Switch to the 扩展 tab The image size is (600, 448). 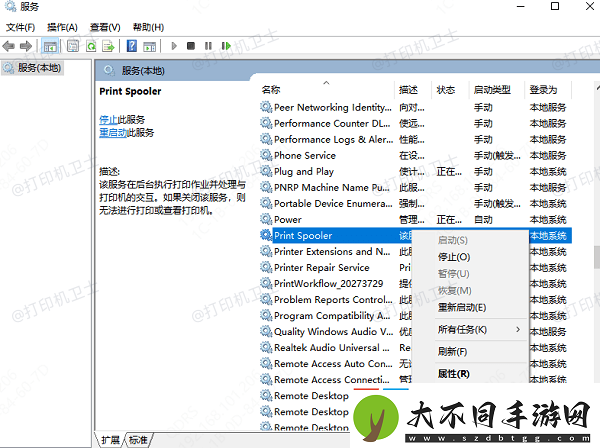[x=111, y=440]
